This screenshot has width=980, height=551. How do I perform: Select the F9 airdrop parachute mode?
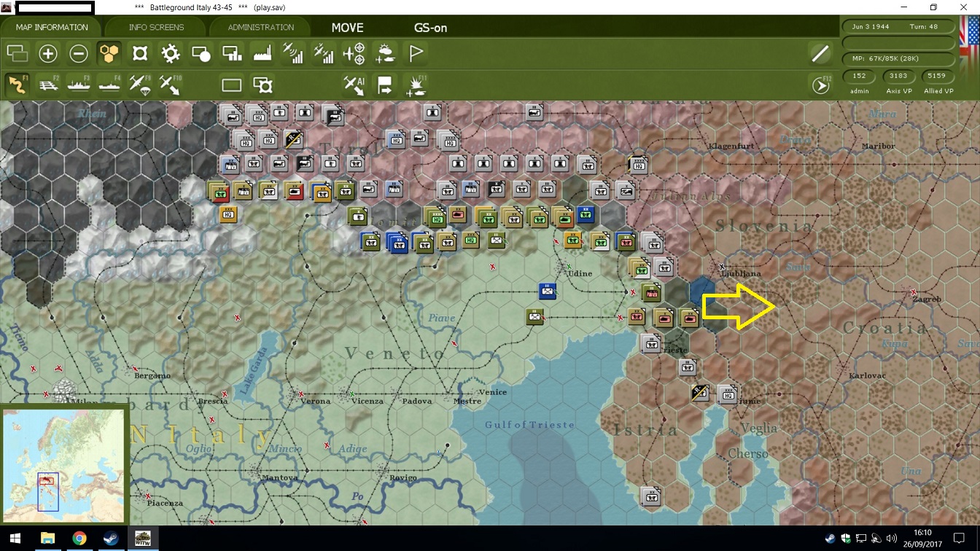[140, 85]
